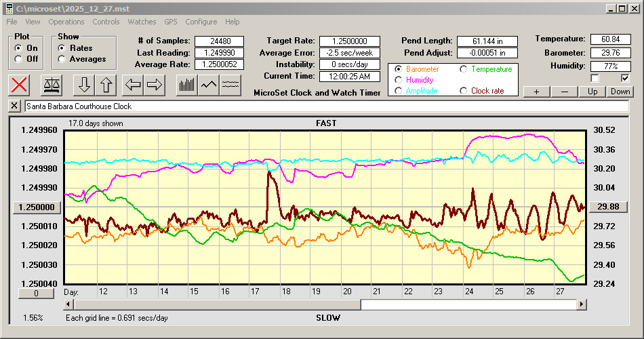
Task: Click the left arrow toolbar button
Action: click(132, 85)
